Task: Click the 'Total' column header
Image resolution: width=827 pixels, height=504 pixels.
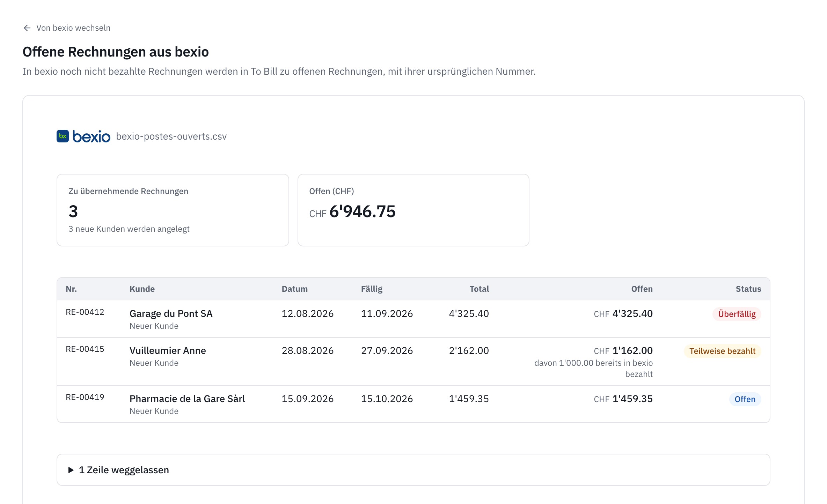Action: coord(479,289)
